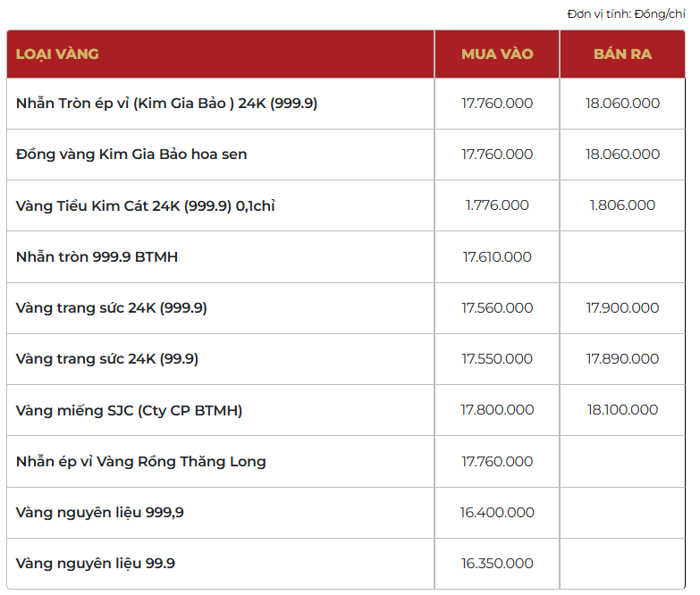Click the Vàng trang sức 24K (99.9) label

click(x=107, y=359)
